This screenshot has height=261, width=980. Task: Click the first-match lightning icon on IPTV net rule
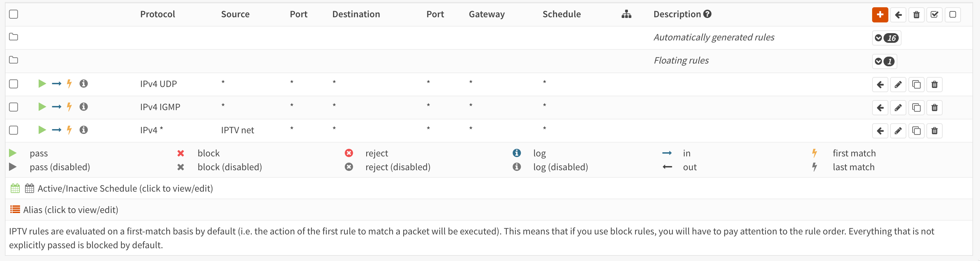(69, 130)
